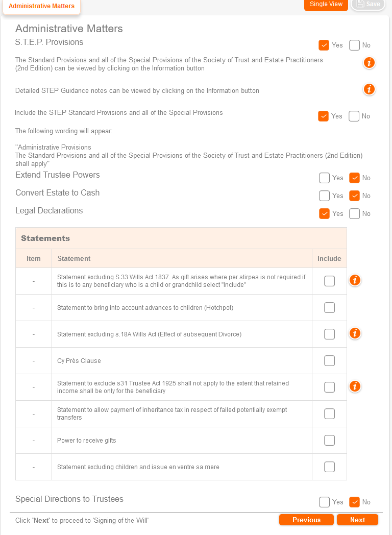The image size is (392, 535).
Task: Go to the Previous page
Action: click(306, 520)
